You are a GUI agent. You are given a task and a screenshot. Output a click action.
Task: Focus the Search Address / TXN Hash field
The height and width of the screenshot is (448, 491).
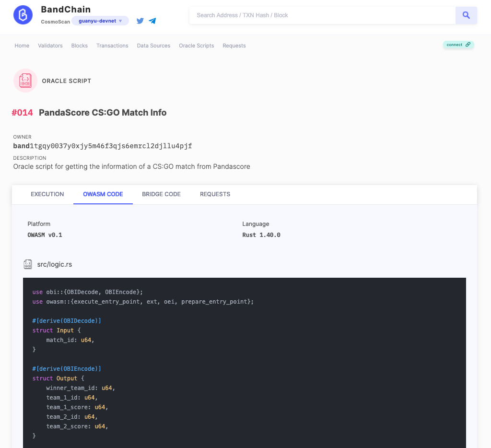coord(322,15)
